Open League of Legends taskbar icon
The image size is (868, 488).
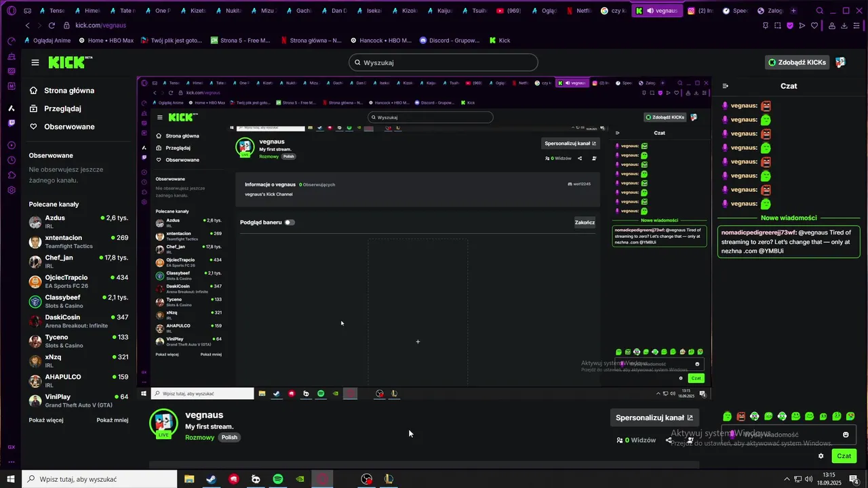pos(389,479)
